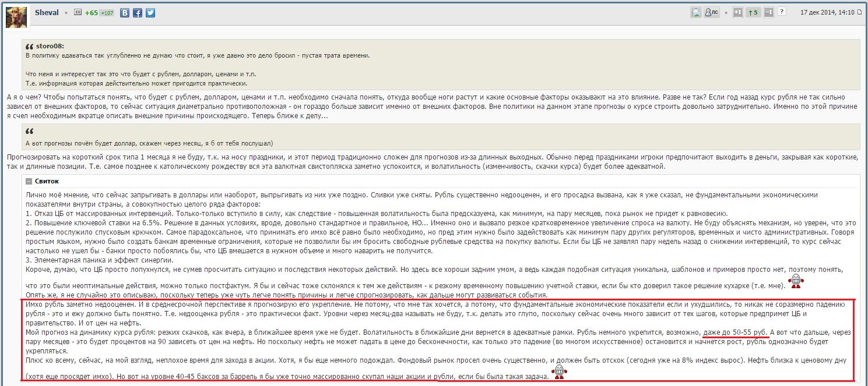Viewport: 868px width, 386px height.
Task: Open the Sheval username profile link
Action: (47, 12)
